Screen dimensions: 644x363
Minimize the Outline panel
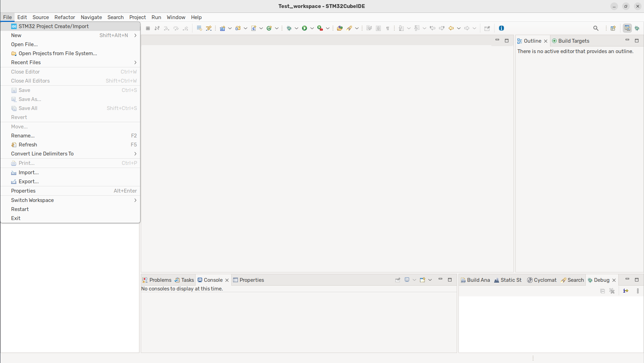click(x=627, y=40)
